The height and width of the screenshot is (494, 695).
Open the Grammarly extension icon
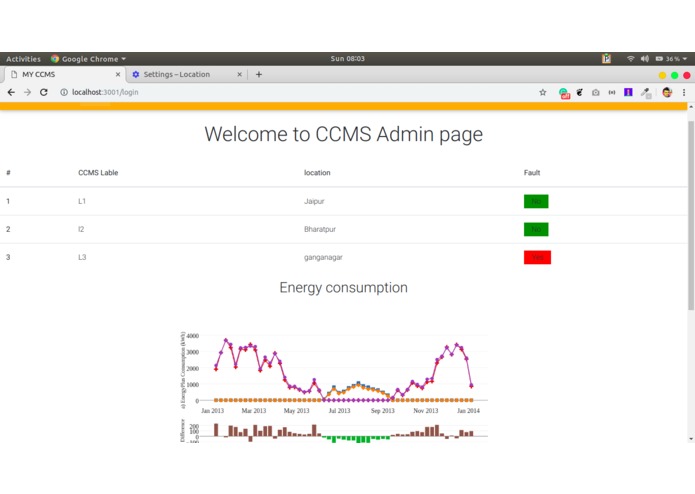pyautogui.click(x=564, y=93)
